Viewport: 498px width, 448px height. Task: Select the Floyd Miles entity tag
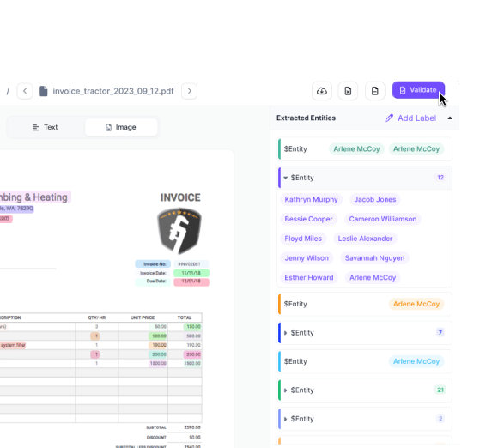[x=303, y=239]
